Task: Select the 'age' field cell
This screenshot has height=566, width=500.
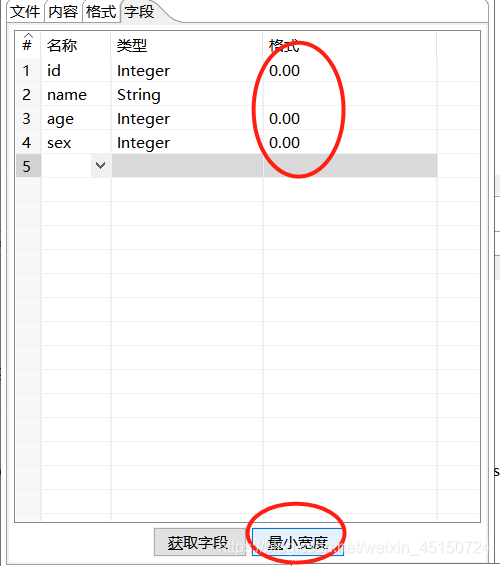Action: point(75,118)
